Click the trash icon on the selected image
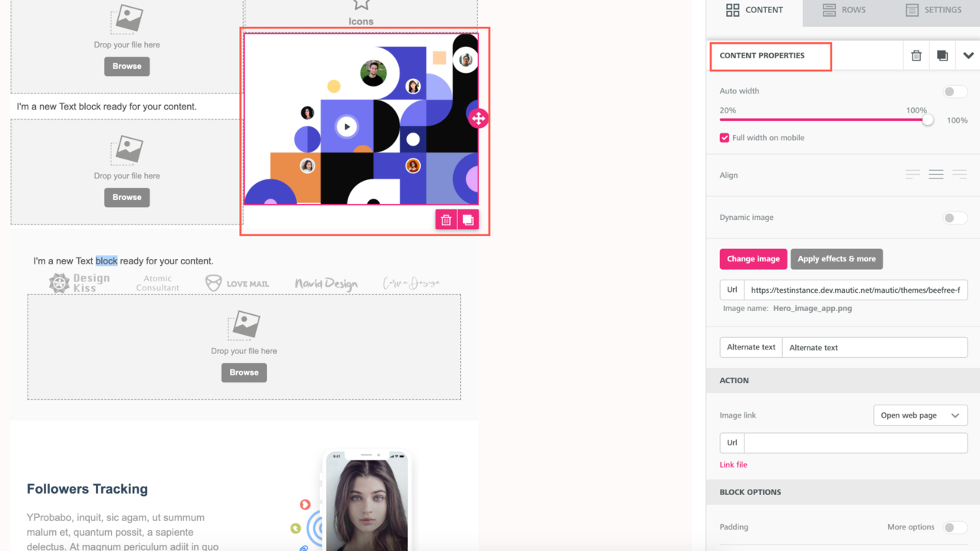The width and height of the screenshot is (980, 551). 446,219
